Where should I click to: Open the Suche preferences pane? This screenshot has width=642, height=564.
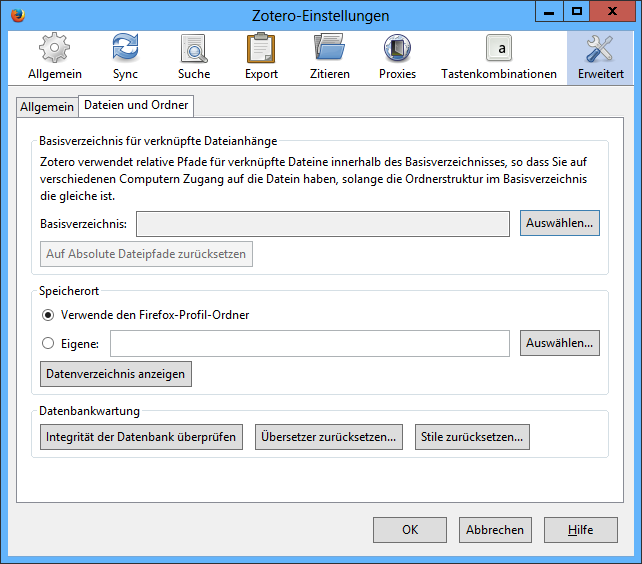coord(194,57)
